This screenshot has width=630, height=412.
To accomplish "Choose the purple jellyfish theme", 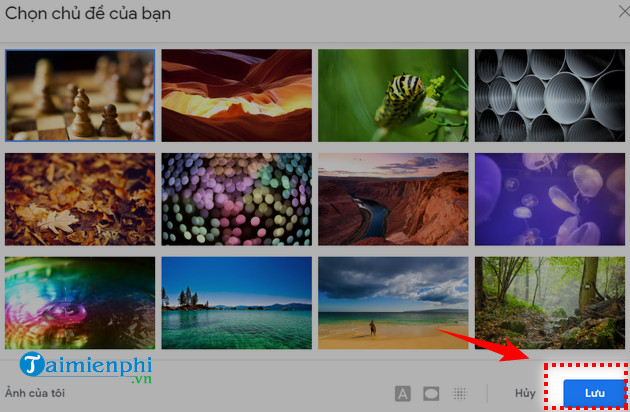I will tap(549, 198).
